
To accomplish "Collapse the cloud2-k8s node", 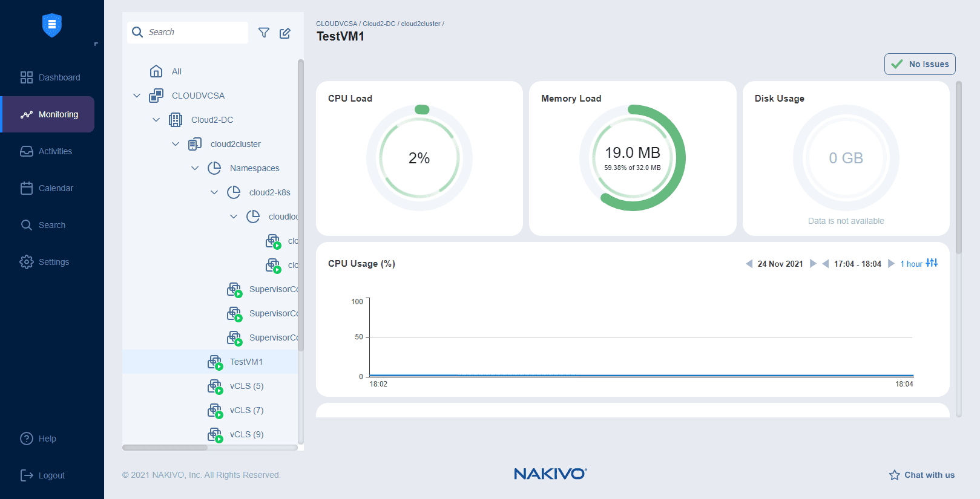I will click(x=214, y=192).
